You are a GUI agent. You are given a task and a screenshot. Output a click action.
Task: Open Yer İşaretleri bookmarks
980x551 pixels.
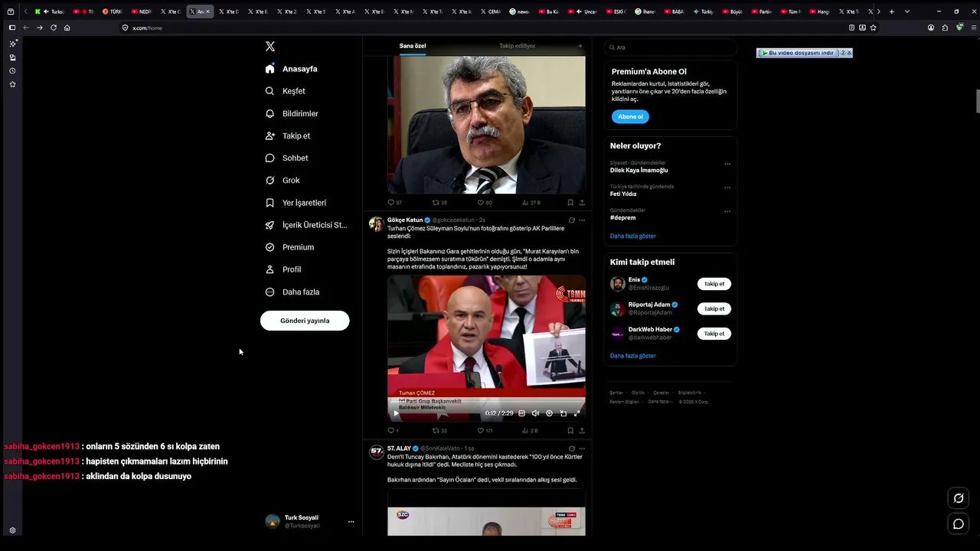pos(296,203)
